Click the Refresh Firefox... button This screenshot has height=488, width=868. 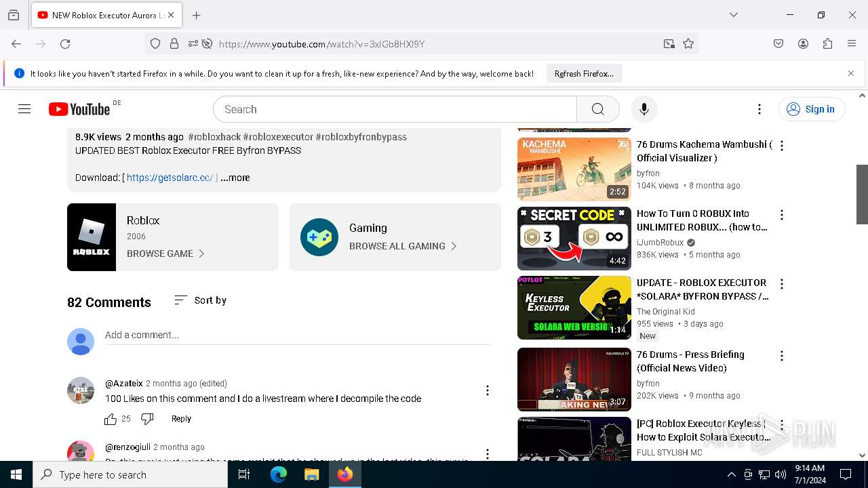pos(584,74)
